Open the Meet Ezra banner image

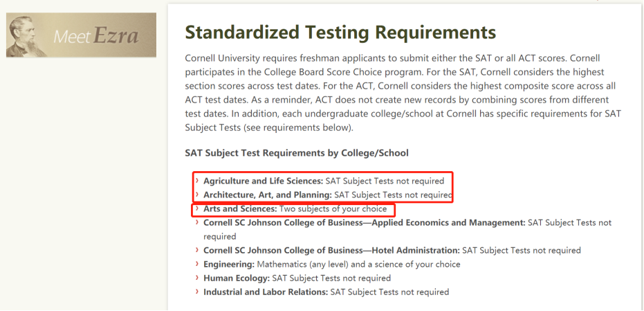click(81, 35)
